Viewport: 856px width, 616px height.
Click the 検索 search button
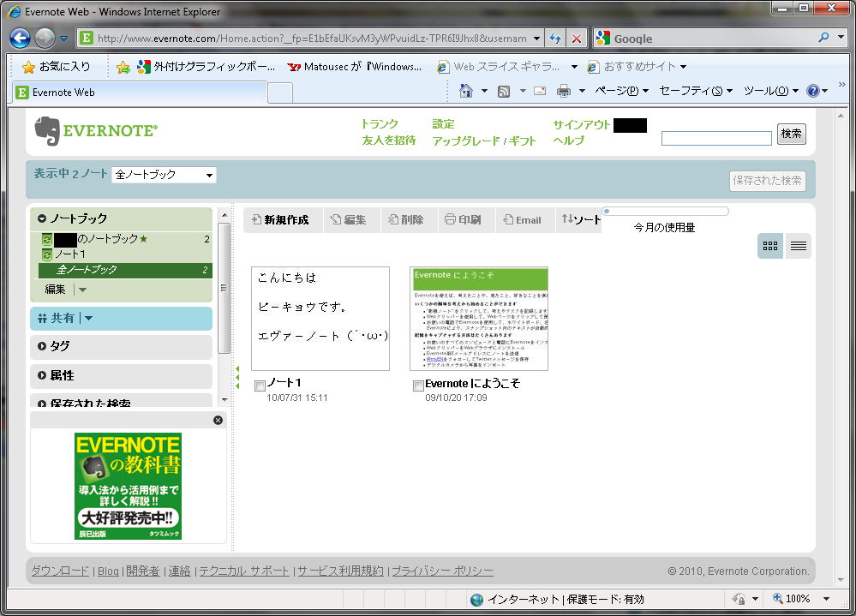click(x=791, y=134)
